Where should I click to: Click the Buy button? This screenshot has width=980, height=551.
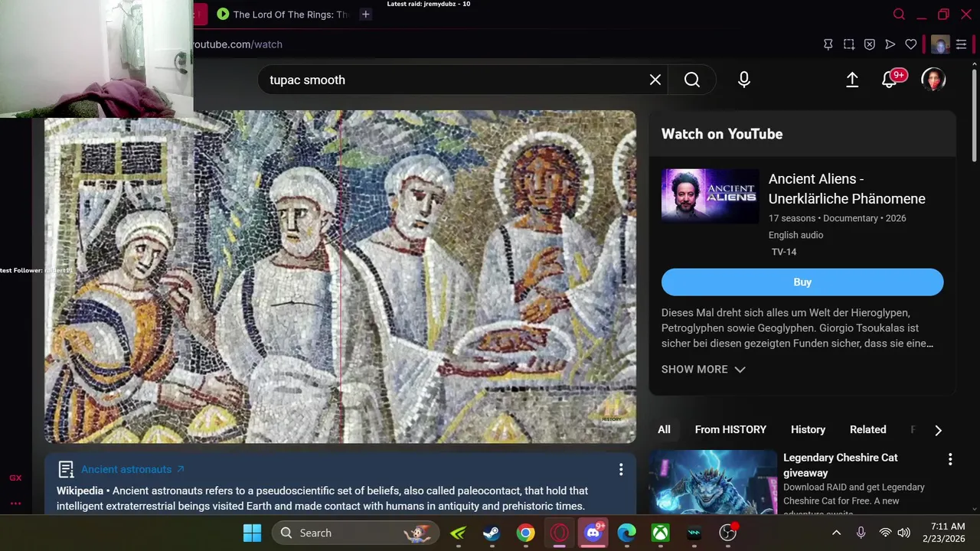pos(802,282)
